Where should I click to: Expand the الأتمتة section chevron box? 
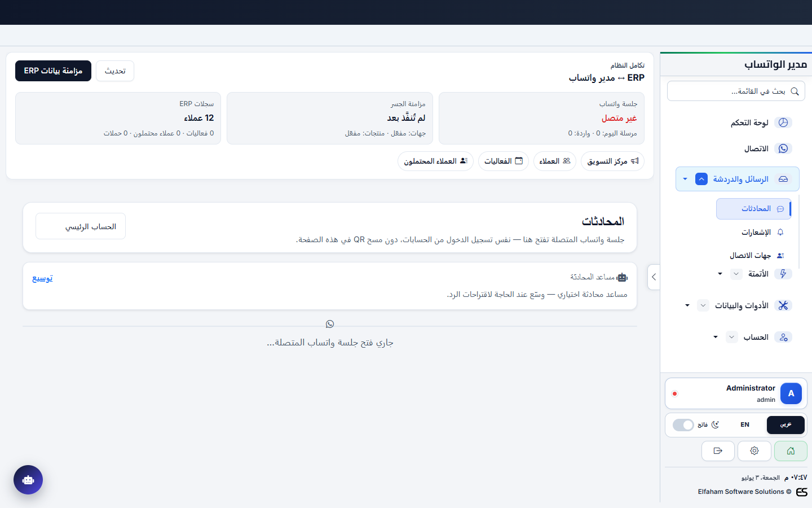point(736,274)
